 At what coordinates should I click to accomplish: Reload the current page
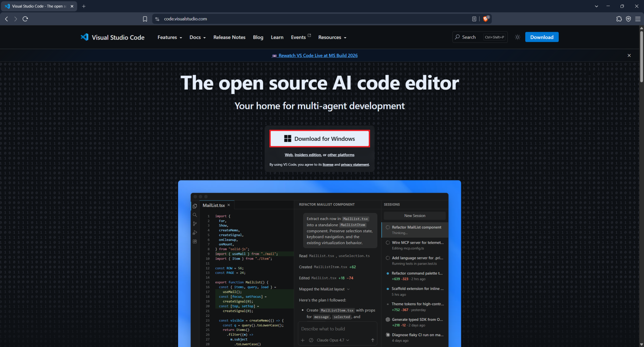pos(25,19)
